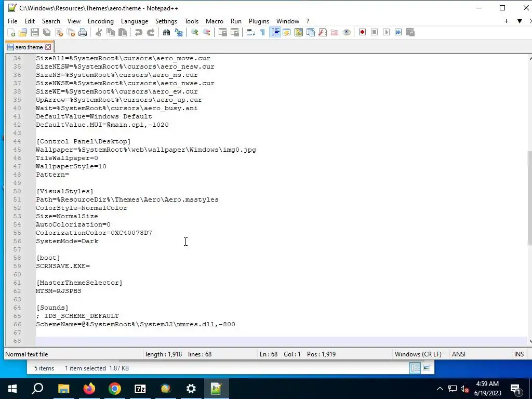Switch Explorer window to large icons view
This screenshot has width=532, height=399.
click(427, 368)
